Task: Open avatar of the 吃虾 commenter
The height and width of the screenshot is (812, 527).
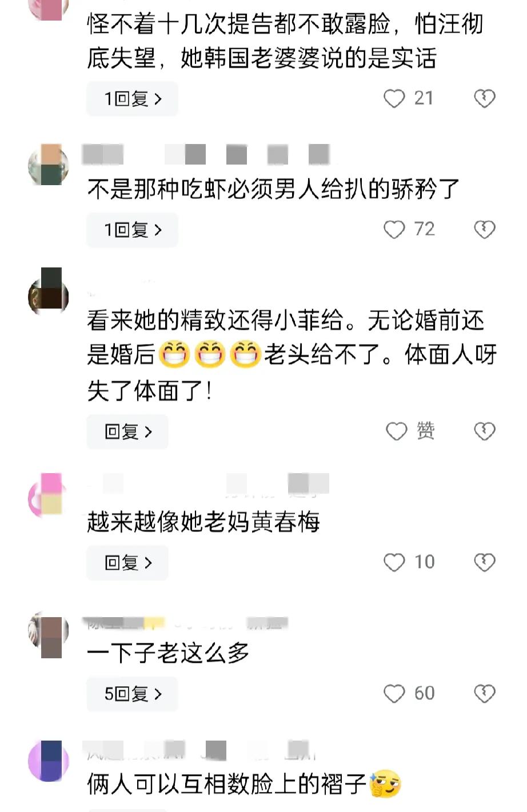Action: (x=49, y=165)
